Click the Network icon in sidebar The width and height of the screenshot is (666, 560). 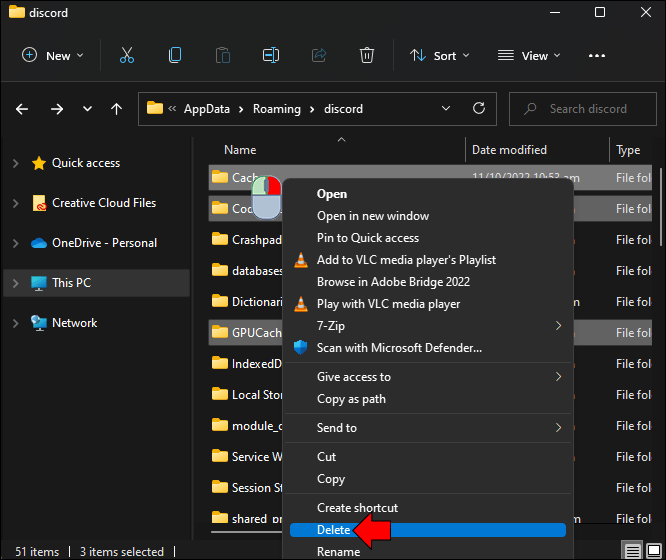coord(39,323)
